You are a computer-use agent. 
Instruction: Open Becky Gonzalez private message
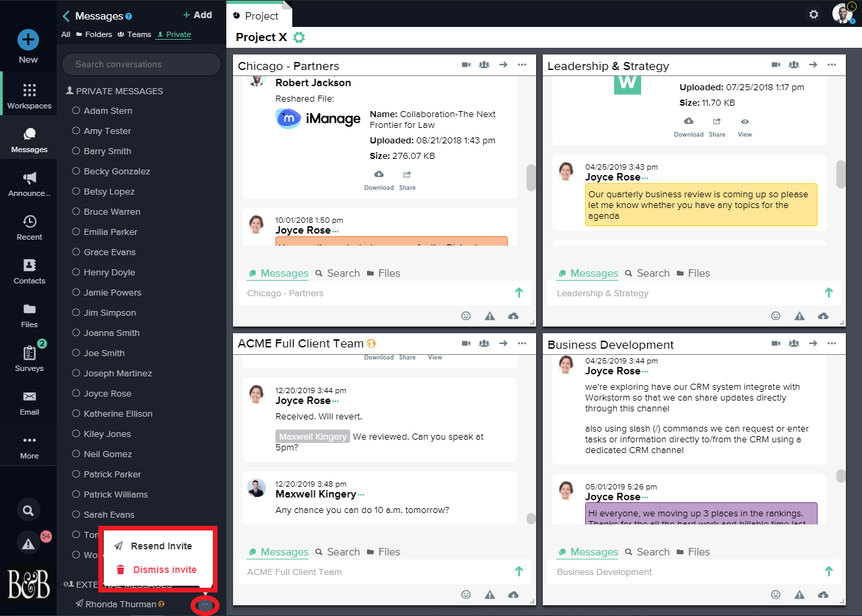(x=117, y=171)
